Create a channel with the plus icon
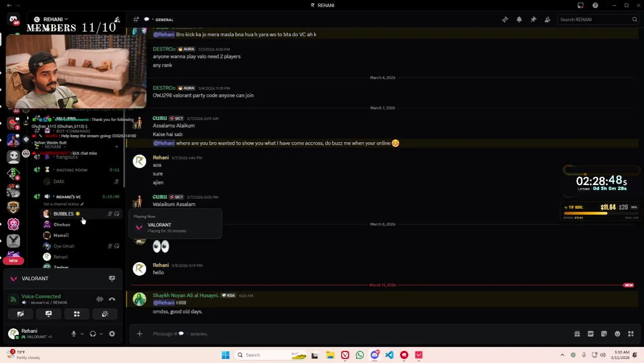The height and width of the screenshot is (363, 644). (x=117, y=147)
